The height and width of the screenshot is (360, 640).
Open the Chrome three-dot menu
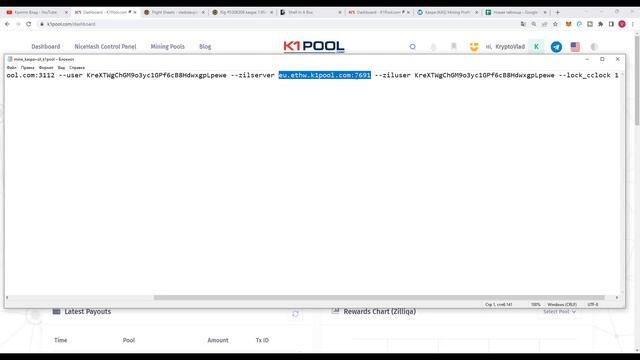(x=633, y=24)
